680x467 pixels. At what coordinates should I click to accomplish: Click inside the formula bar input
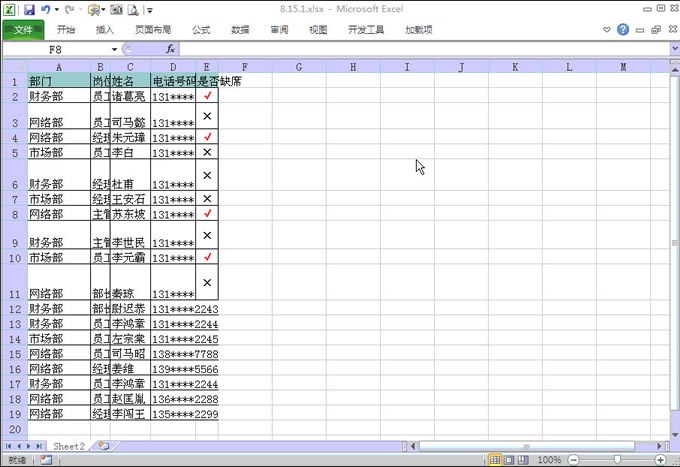tap(425, 49)
